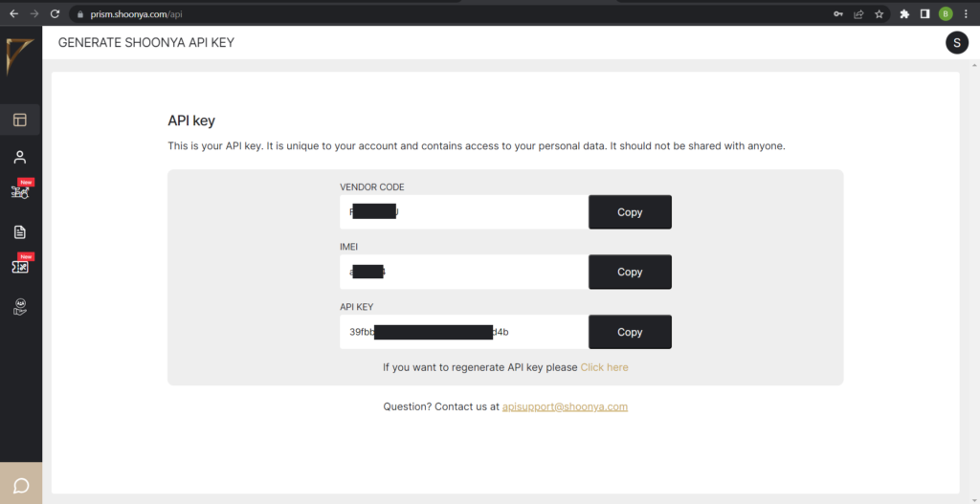980x504 pixels.
Task: Open the Chrome three-dot menu
Action: (x=966, y=14)
